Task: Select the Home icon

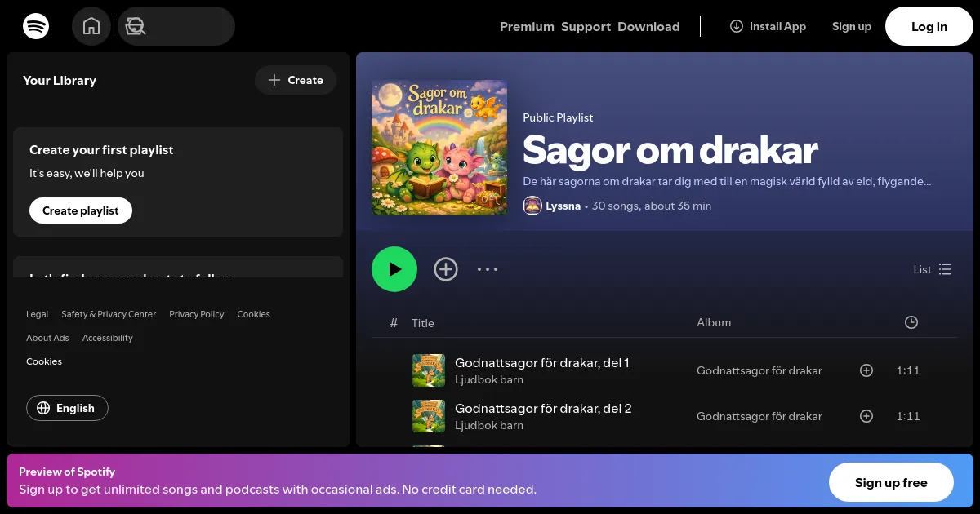Action: click(x=91, y=26)
